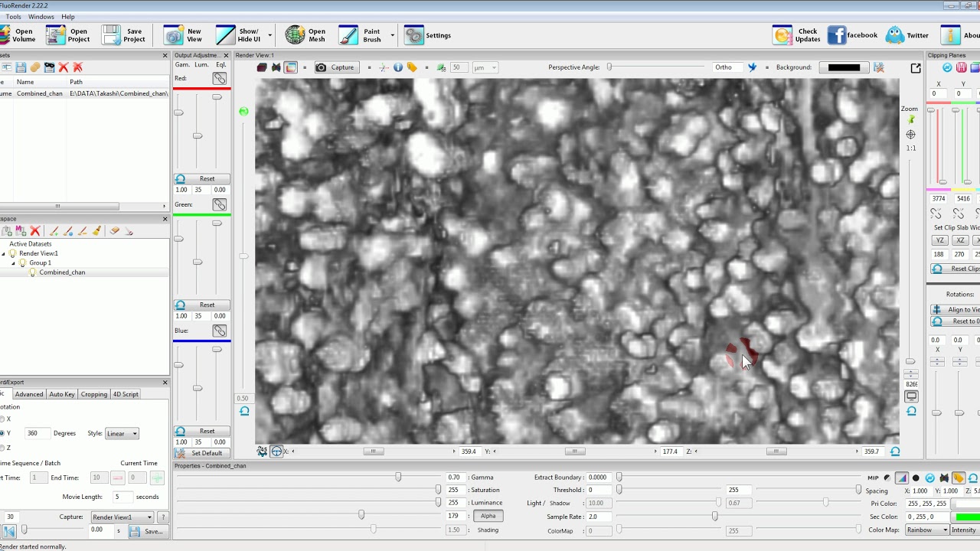The image size is (980, 551).
Task: Click the link icon beside Red channel
Action: point(220,79)
